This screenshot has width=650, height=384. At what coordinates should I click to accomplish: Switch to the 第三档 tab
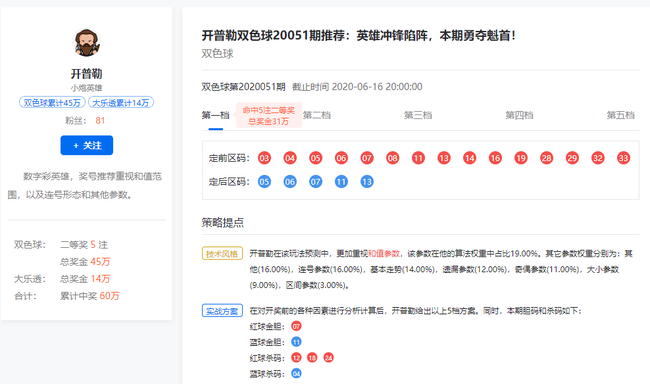tap(418, 115)
